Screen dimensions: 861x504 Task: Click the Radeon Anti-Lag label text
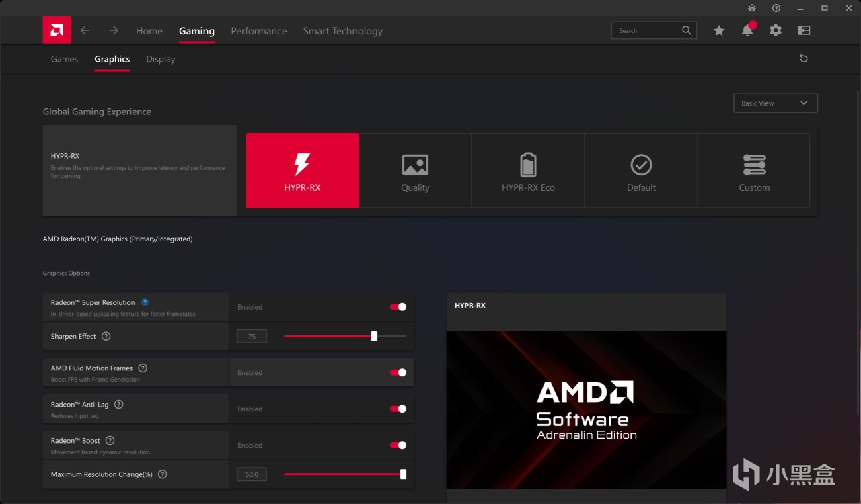tap(80, 405)
